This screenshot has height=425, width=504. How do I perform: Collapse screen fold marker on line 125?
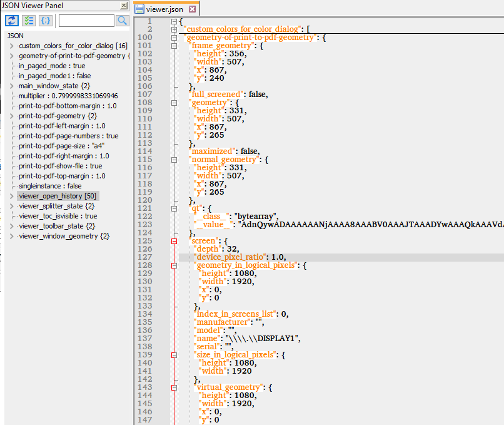pos(174,242)
